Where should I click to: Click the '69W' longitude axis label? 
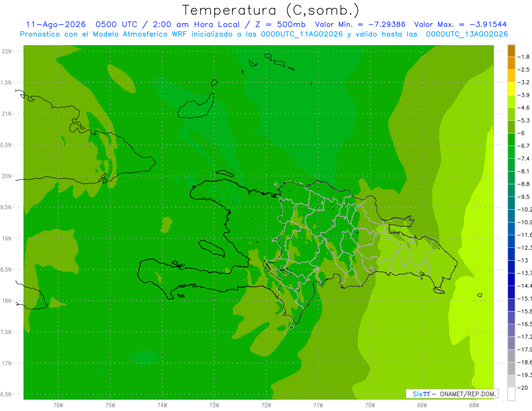click(x=422, y=405)
